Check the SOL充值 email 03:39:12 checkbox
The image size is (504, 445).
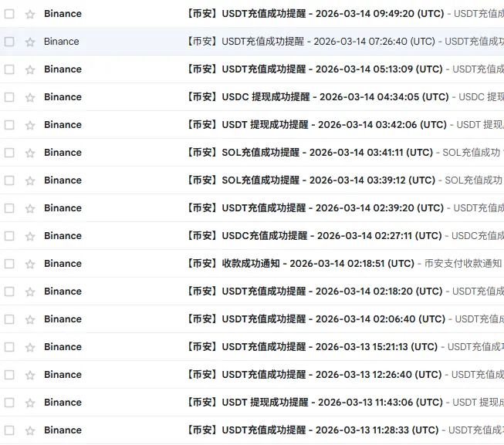coord(9,180)
